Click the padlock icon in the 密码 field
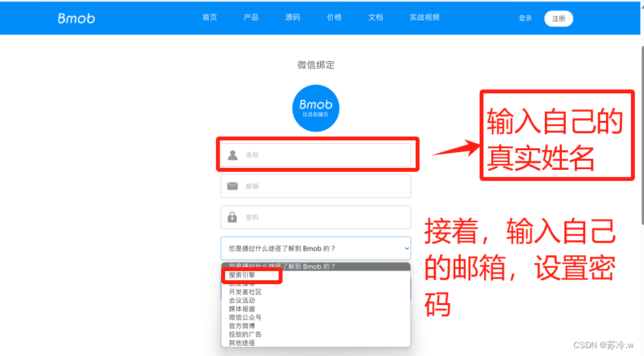644x356 pixels. [232, 217]
